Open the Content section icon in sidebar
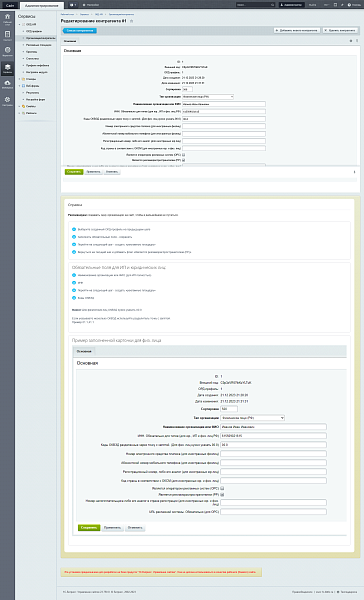 pos(7,36)
